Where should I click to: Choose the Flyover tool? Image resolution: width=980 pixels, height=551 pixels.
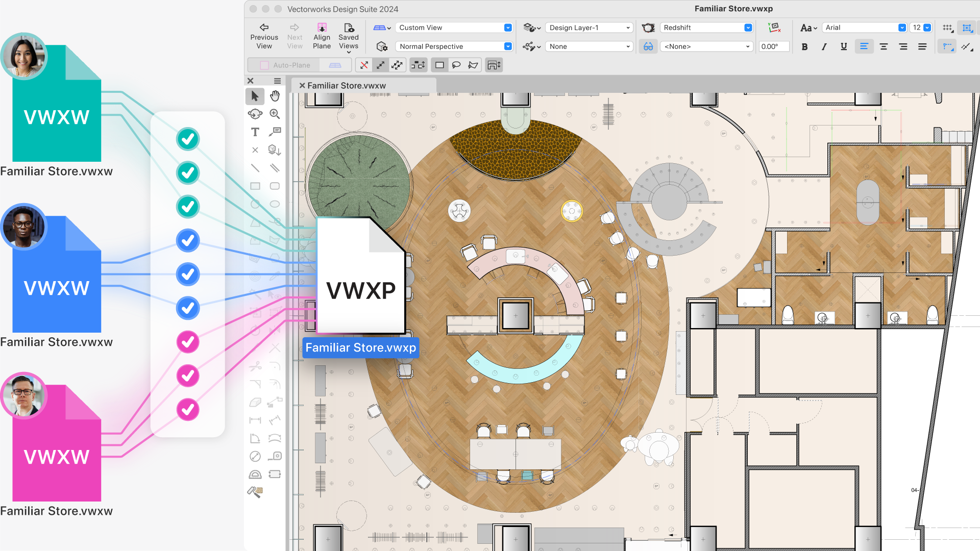(255, 114)
